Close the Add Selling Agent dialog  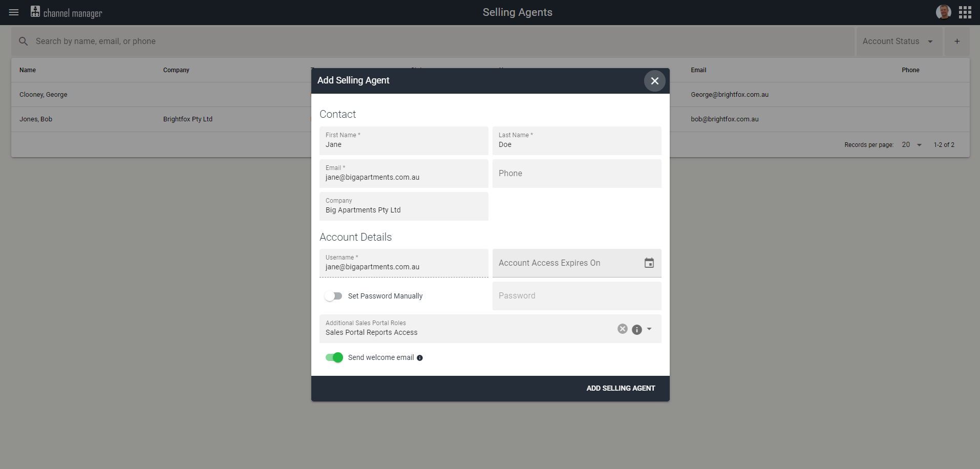[654, 80]
